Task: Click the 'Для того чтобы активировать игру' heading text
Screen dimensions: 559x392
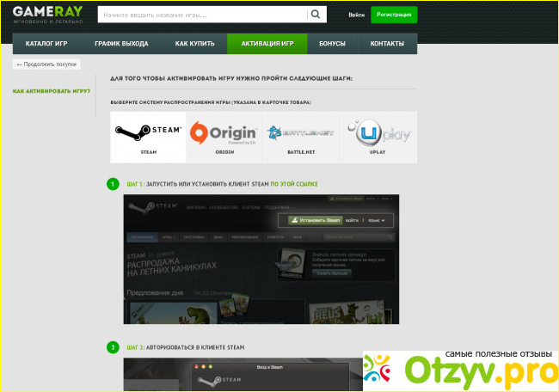Action: click(x=231, y=78)
